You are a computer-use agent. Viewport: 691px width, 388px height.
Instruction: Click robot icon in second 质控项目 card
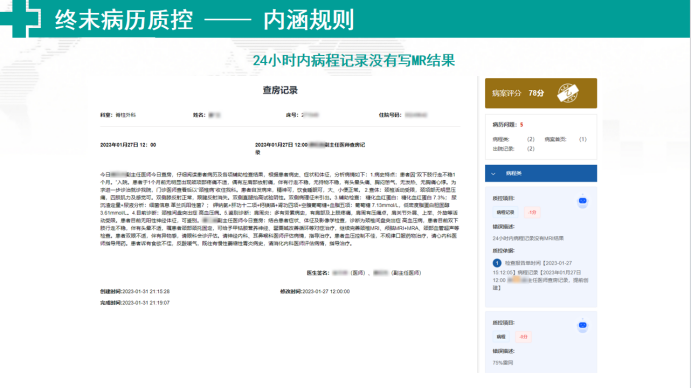(583, 325)
